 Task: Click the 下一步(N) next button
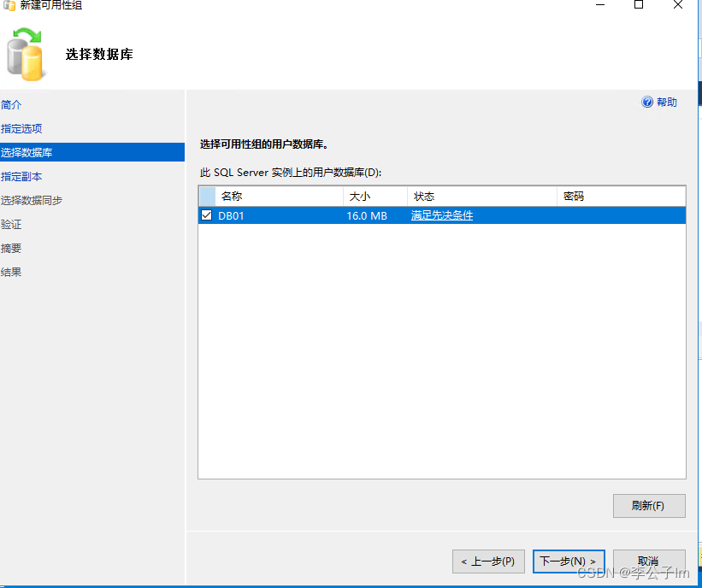pyautogui.click(x=569, y=561)
